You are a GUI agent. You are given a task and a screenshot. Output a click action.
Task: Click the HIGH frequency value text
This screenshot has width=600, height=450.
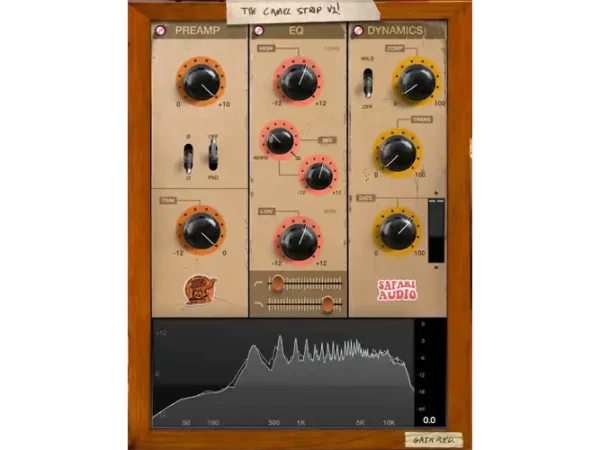click(331, 49)
